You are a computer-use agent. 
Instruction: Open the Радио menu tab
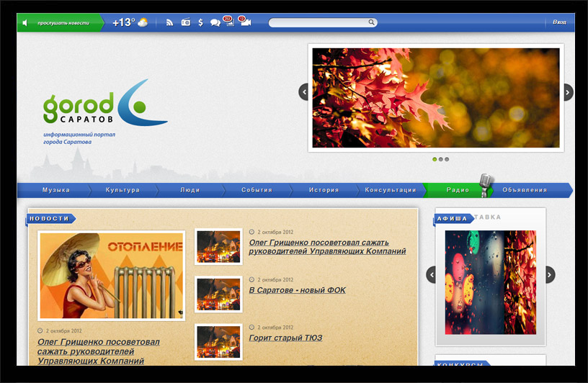click(x=458, y=190)
